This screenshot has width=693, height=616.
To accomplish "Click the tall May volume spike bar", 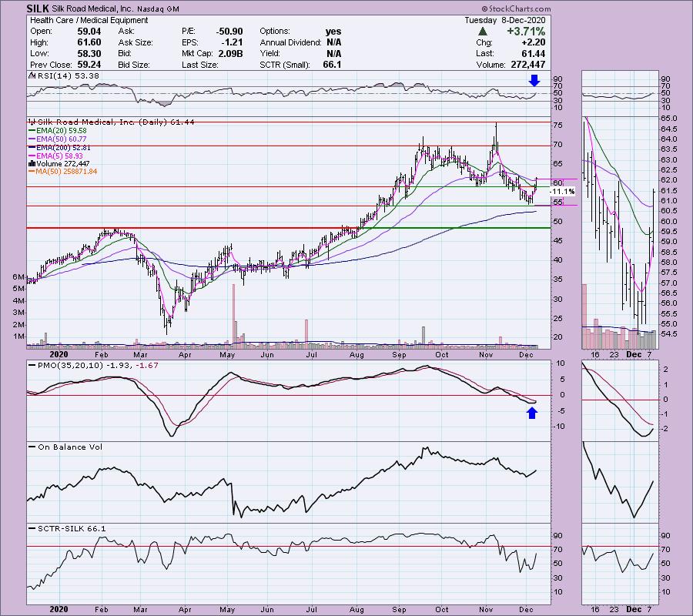I will click(x=234, y=315).
